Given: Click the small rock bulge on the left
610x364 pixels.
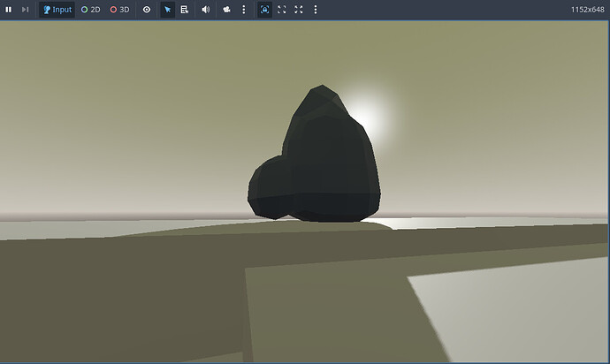Looking at the screenshot, I should 267,186.
